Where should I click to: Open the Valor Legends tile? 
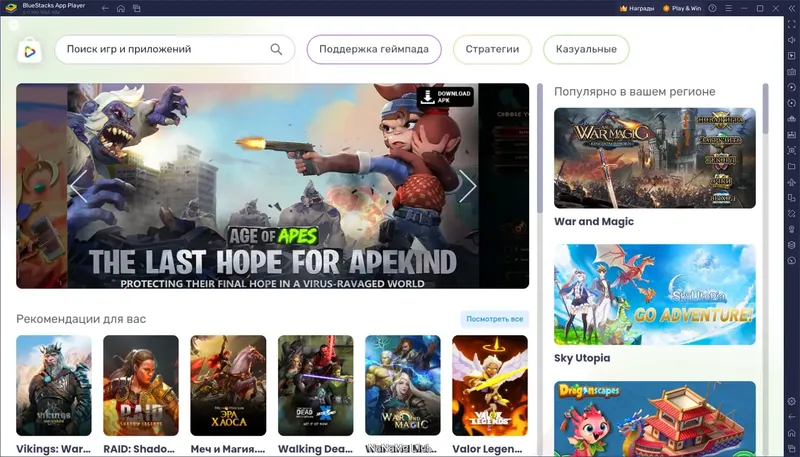pyautogui.click(x=490, y=385)
